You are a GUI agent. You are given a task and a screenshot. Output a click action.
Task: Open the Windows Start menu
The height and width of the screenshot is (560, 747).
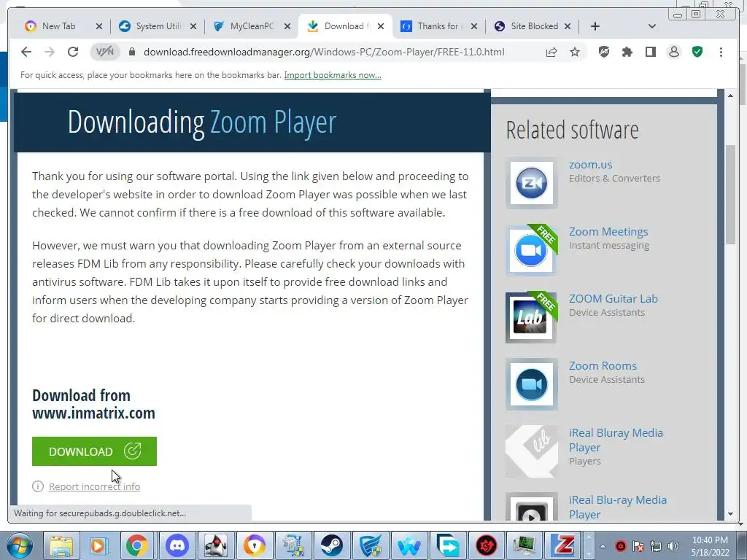pyautogui.click(x=19, y=545)
